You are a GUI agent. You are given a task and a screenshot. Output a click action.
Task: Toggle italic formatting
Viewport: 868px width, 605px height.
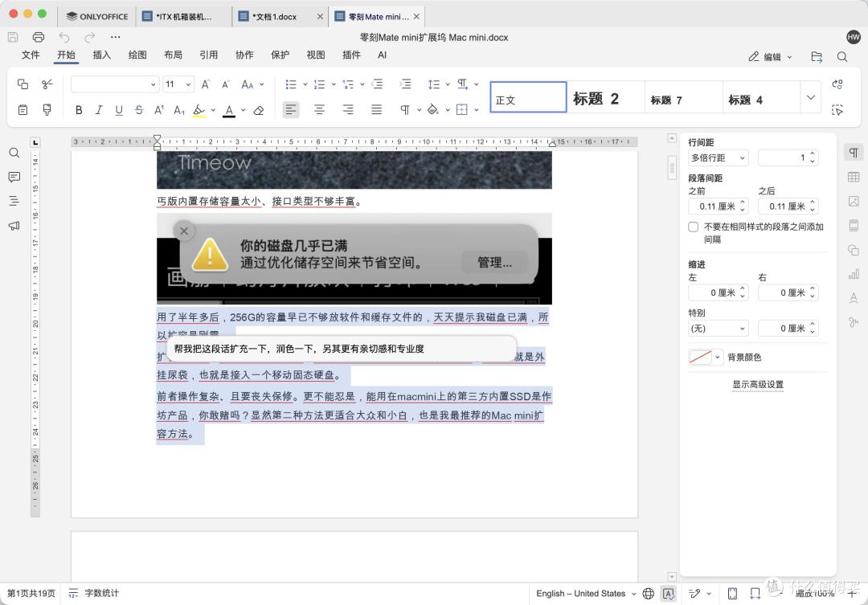[99, 110]
